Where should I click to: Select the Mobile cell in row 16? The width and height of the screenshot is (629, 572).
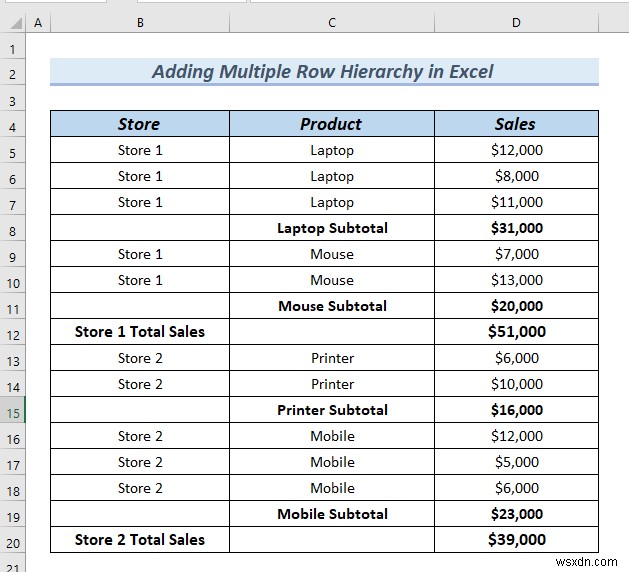[x=332, y=436]
